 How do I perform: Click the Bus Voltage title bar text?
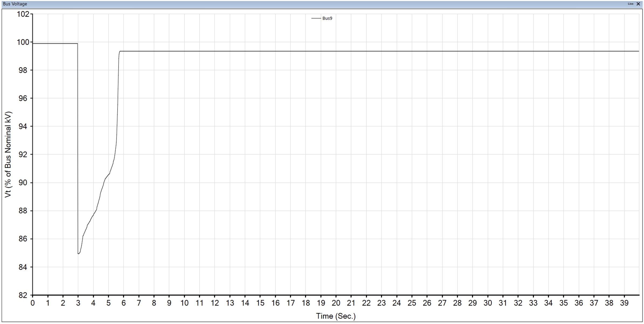(15, 4)
